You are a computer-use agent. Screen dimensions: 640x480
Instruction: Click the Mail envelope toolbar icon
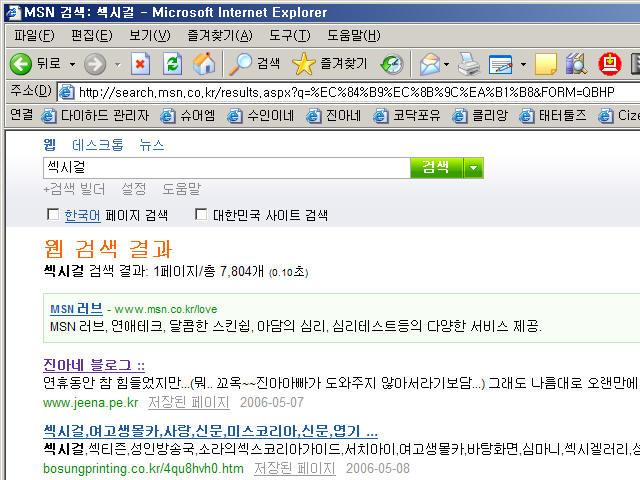(430, 64)
